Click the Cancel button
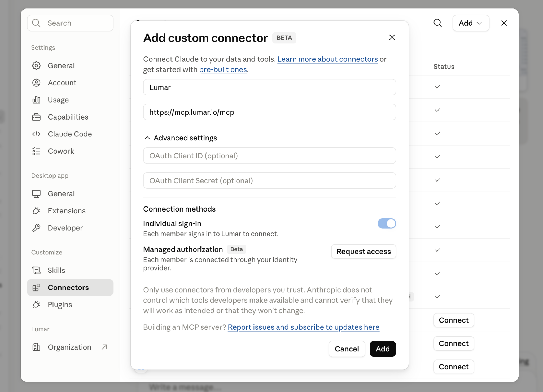Viewport: 543px width, 392px height. 347,349
